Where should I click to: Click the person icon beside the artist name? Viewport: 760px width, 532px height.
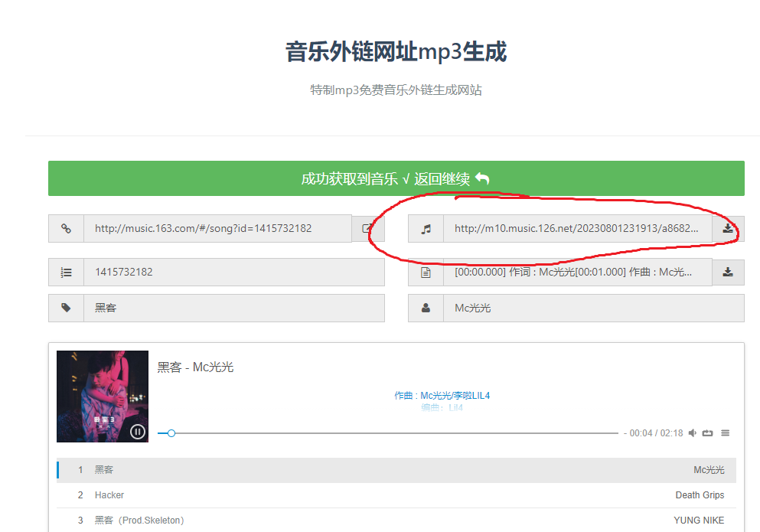pos(426,308)
